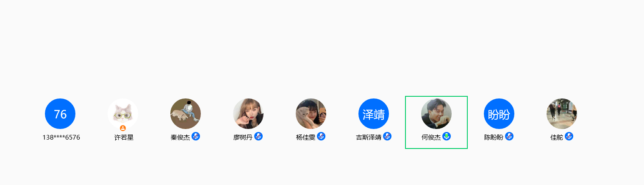Click 杨佳雯's muted microphone icon
Screen dimensions: 644x185
[x=321, y=136]
